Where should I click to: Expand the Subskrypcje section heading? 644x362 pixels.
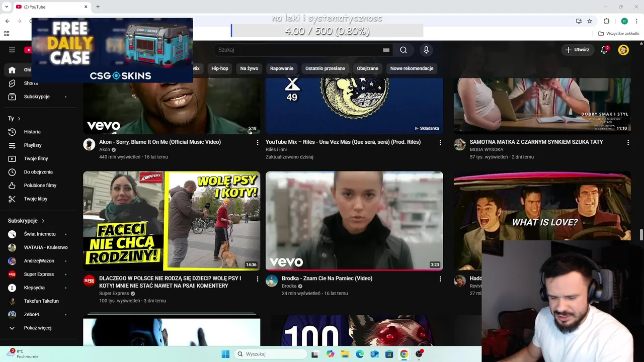26,221
